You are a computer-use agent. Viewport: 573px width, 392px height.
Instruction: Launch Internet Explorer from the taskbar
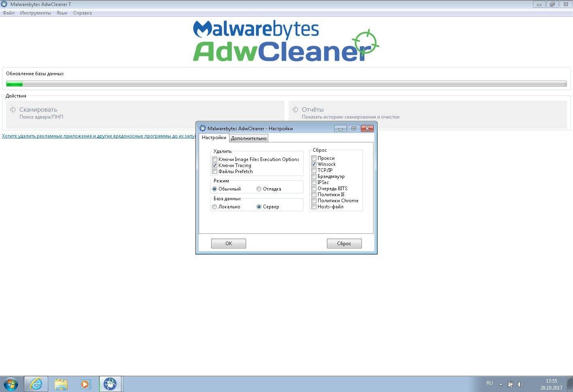click(x=36, y=384)
